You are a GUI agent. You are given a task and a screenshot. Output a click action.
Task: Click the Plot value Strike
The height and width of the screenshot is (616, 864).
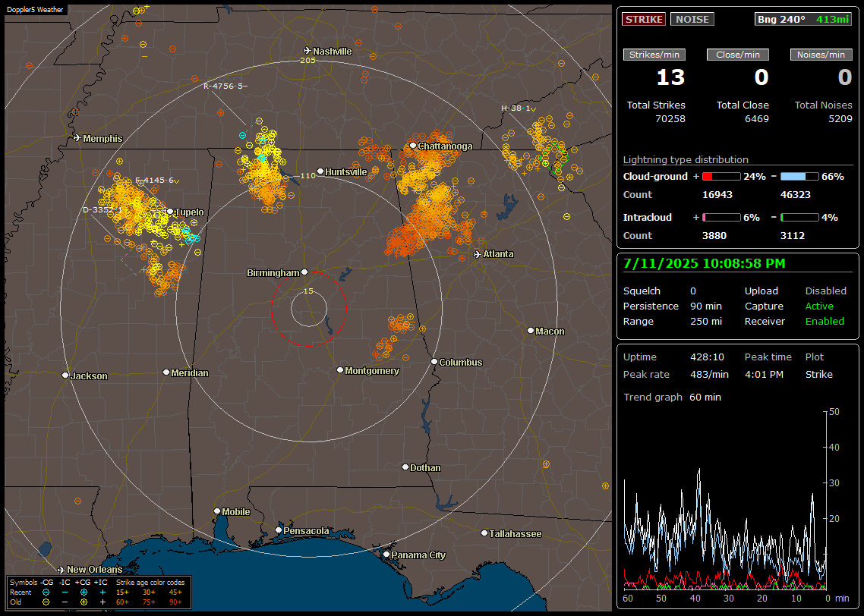[818, 374]
